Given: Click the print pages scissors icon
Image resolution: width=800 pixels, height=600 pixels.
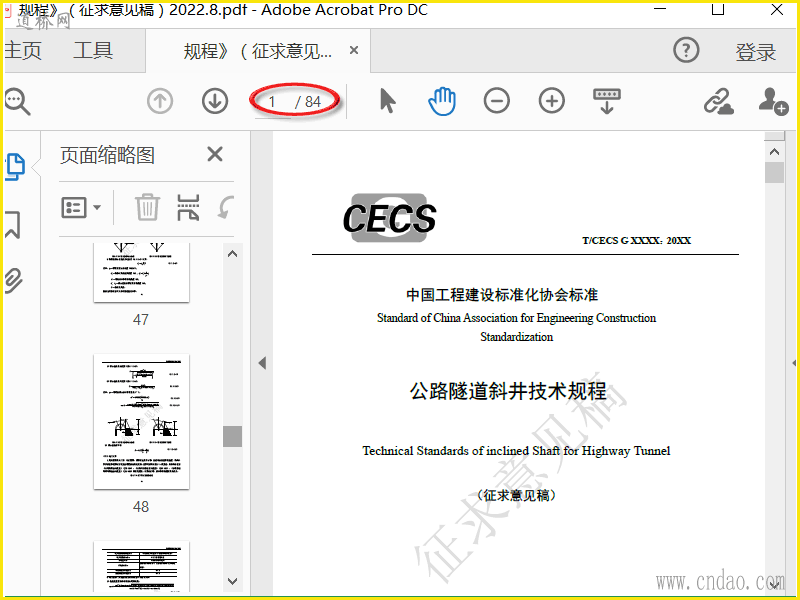Looking at the screenshot, I should 188,207.
